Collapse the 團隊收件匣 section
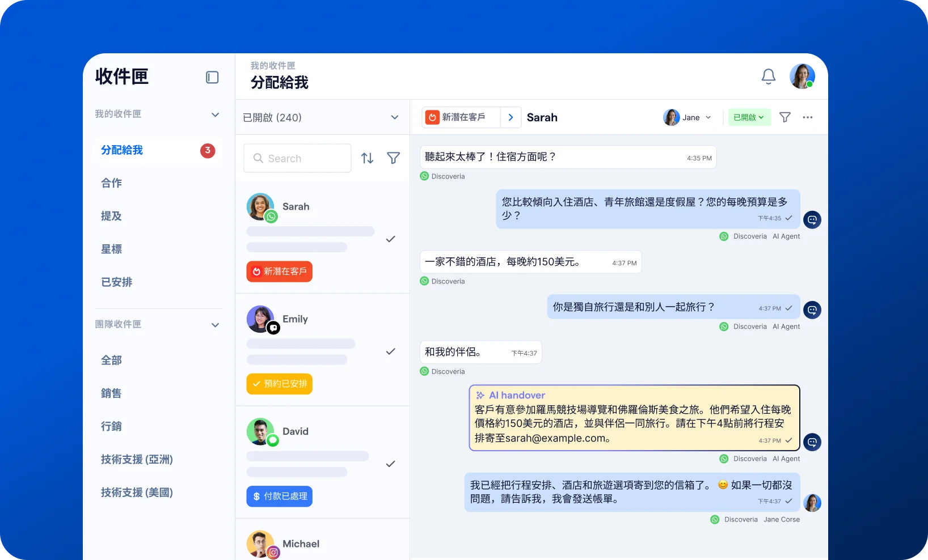 [215, 325]
